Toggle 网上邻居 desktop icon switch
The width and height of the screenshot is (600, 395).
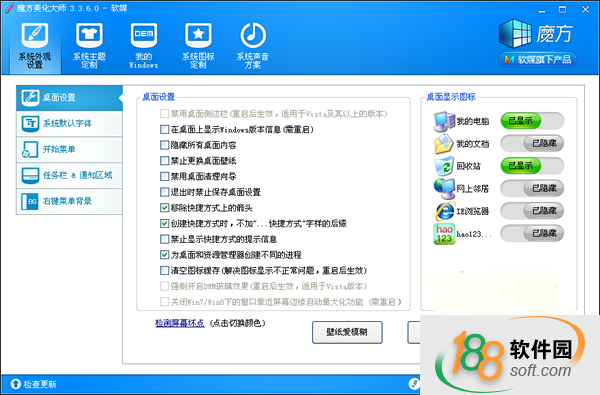[532, 188]
